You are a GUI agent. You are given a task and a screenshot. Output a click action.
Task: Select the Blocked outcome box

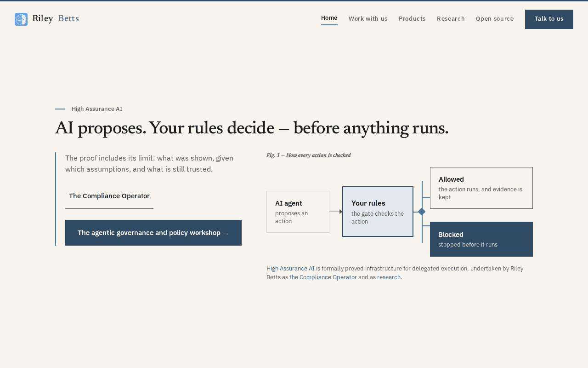(x=481, y=239)
